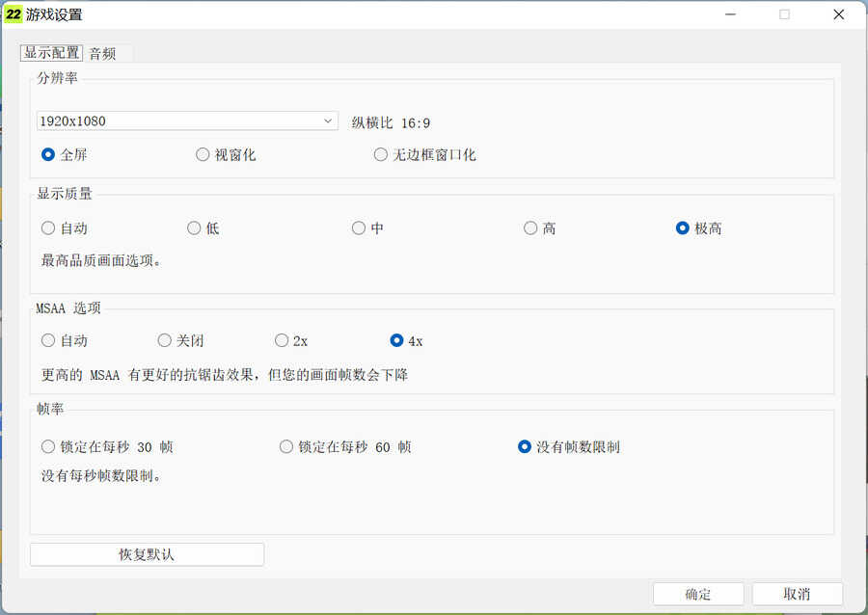The height and width of the screenshot is (615, 868).
Task: Select the 显示配置 tab
Action: tap(51, 53)
